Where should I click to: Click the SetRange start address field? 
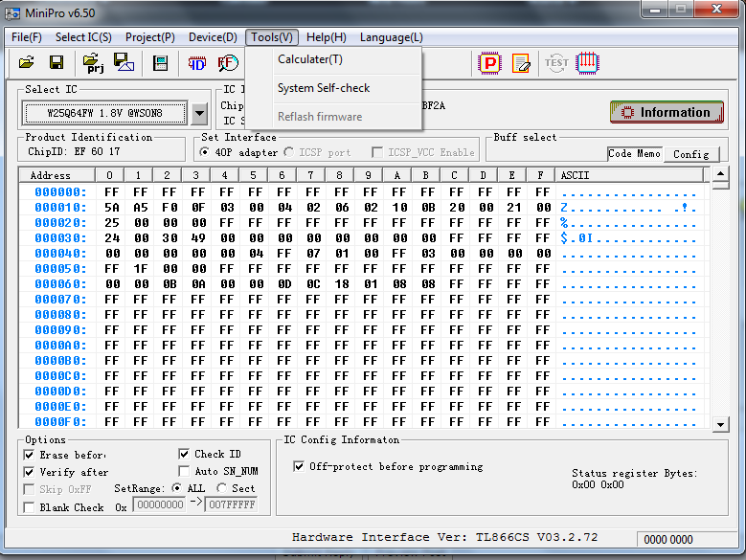coord(159,504)
